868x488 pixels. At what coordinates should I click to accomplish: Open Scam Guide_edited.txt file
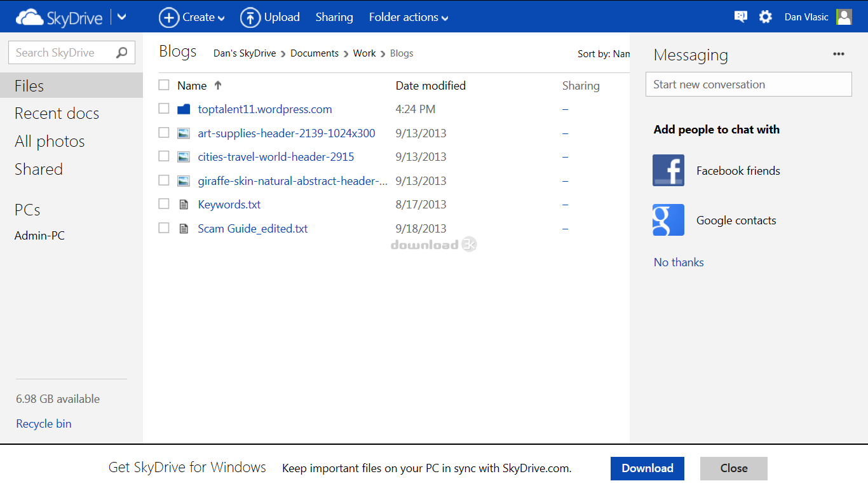253,229
